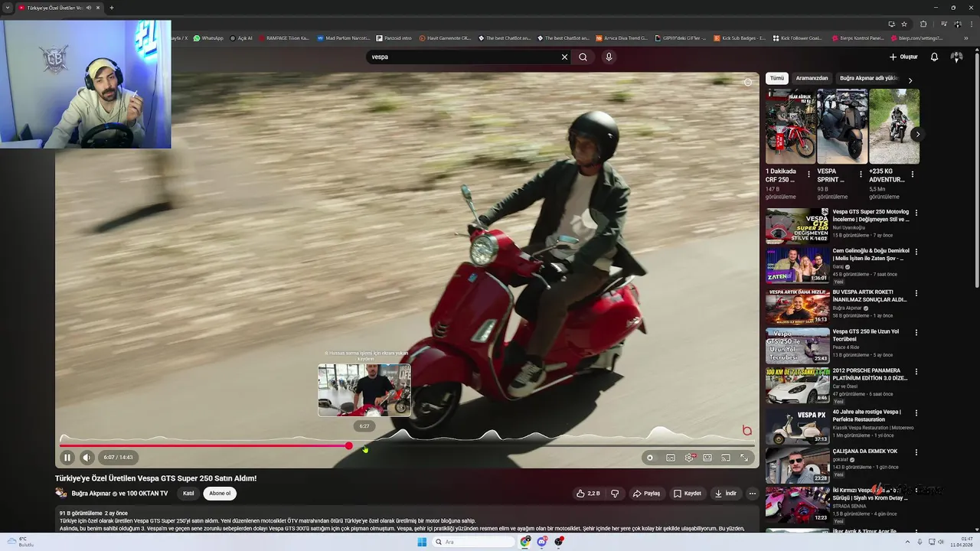The image size is (980, 551).
Task: Close the Türkiye'ye Özel Üretilen browser tab
Action: coord(98,8)
